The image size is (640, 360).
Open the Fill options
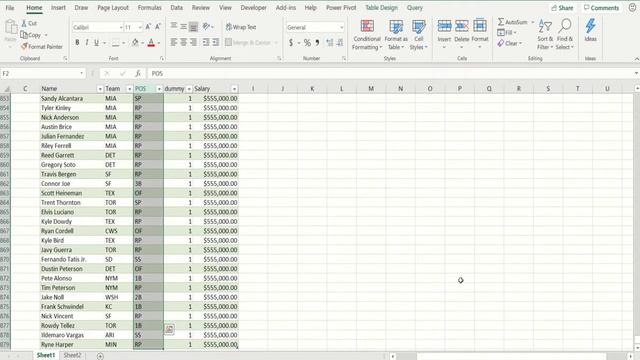(x=507, y=33)
